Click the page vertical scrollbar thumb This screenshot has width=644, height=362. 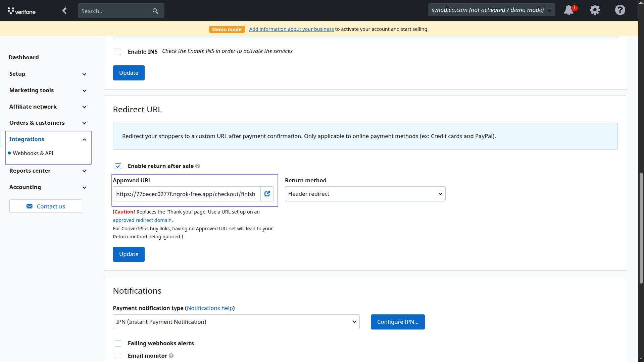point(641,228)
